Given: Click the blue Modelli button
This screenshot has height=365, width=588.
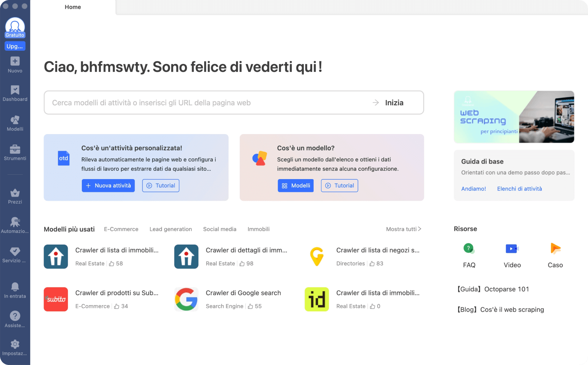Looking at the screenshot, I should tap(296, 186).
